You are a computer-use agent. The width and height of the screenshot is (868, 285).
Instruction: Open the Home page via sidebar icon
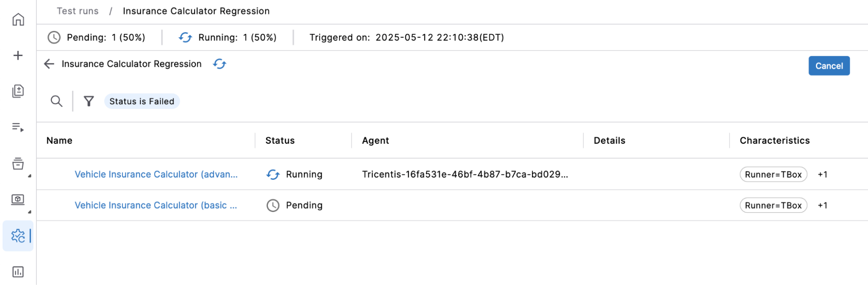pos(17,19)
